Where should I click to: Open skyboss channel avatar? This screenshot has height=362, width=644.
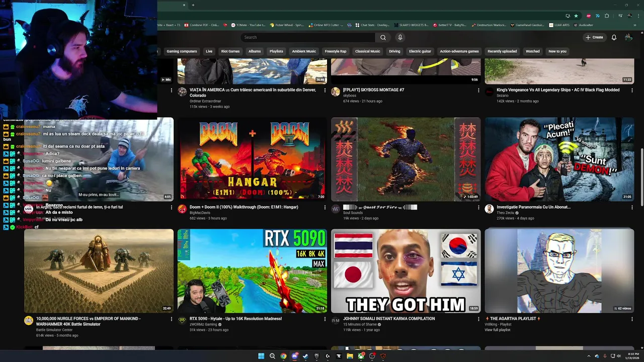[336, 92]
